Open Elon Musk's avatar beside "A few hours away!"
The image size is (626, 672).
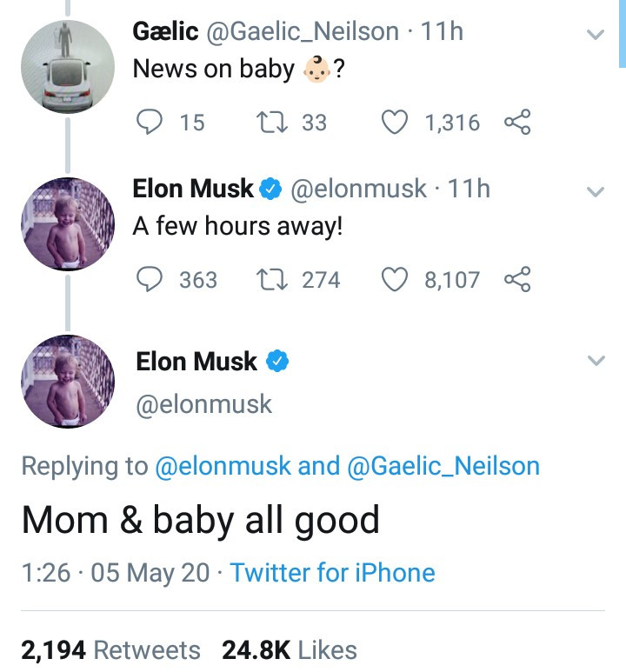point(68,224)
